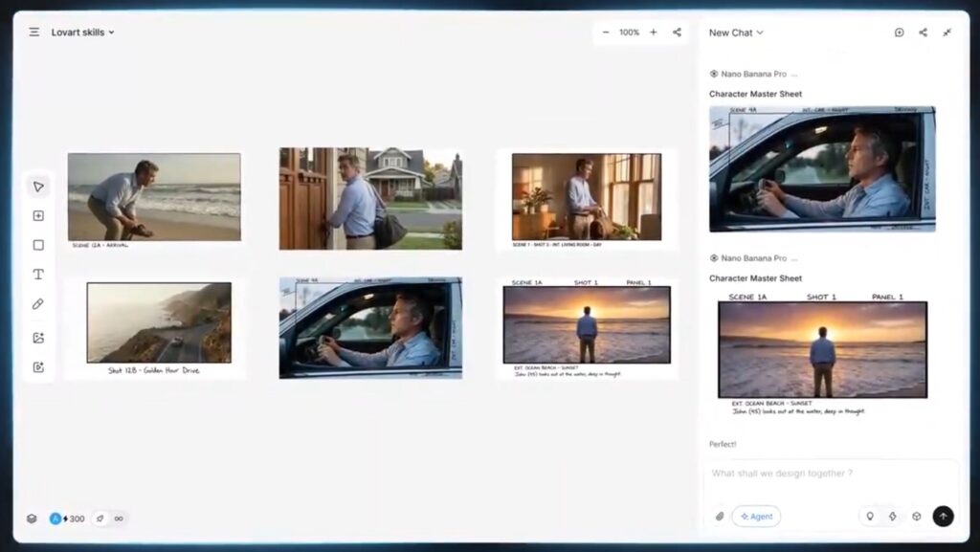Open the layers panel icon

coord(32,519)
